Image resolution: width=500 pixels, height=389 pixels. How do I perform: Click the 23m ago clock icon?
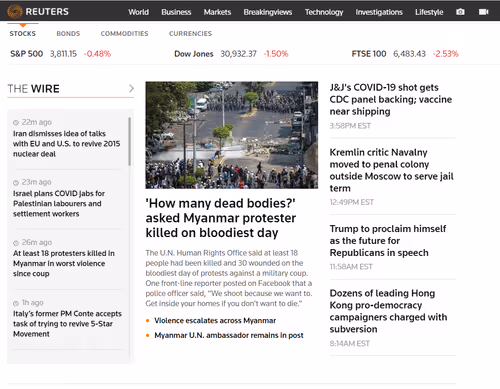point(16,183)
